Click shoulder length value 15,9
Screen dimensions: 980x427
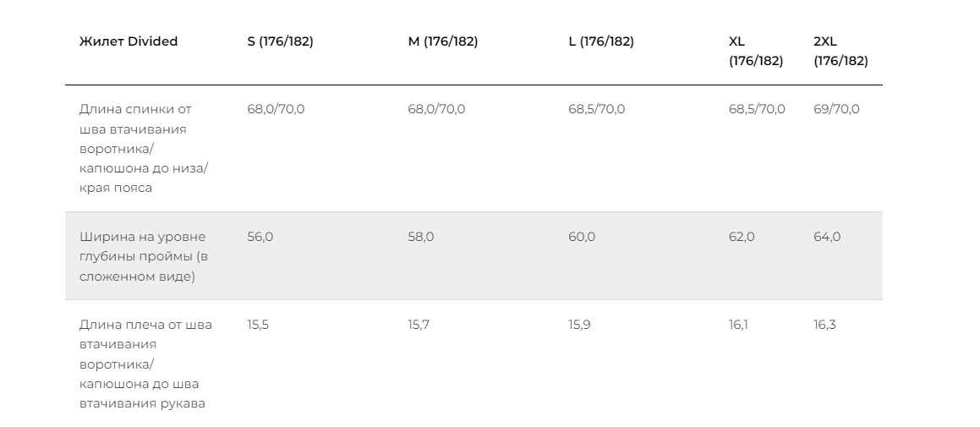[x=579, y=325]
